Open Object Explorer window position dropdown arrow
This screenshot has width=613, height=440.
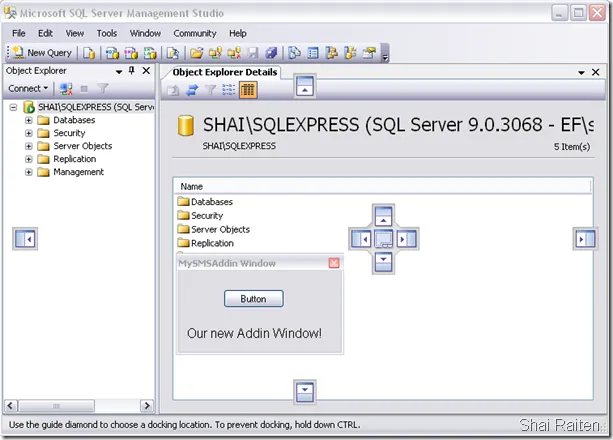pyautogui.click(x=119, y=72)
